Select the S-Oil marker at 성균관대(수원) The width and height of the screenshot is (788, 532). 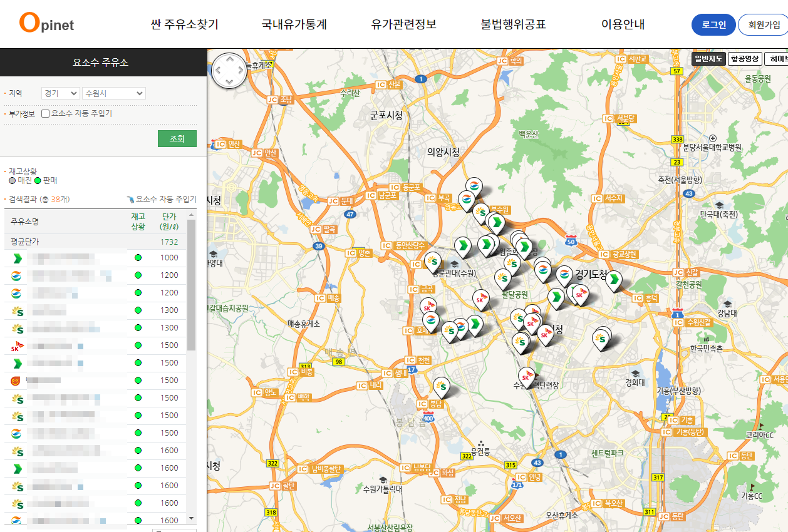point(433,262)
